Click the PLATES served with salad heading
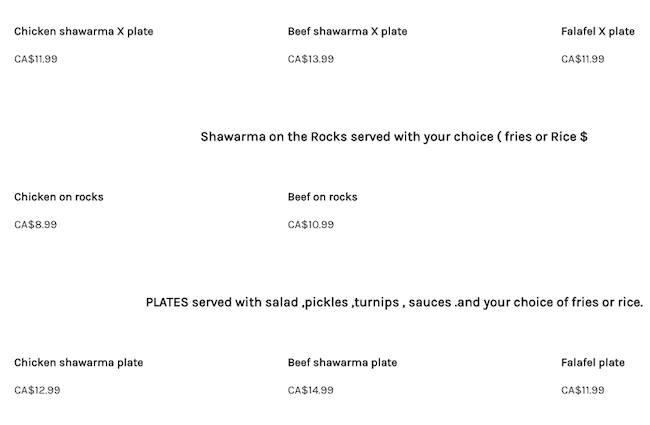Image resolution: width=650 pixels, height=425 pixels. click(394, 302)
